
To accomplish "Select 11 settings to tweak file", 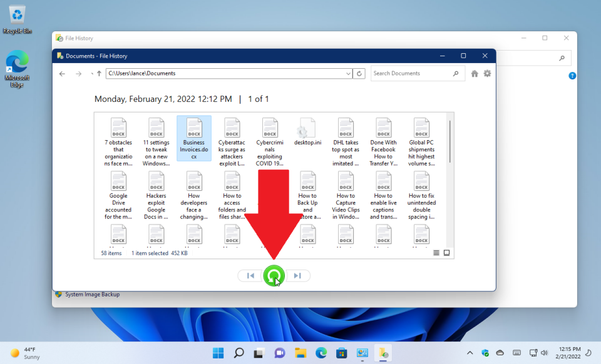I will click(x=156, y=142).
